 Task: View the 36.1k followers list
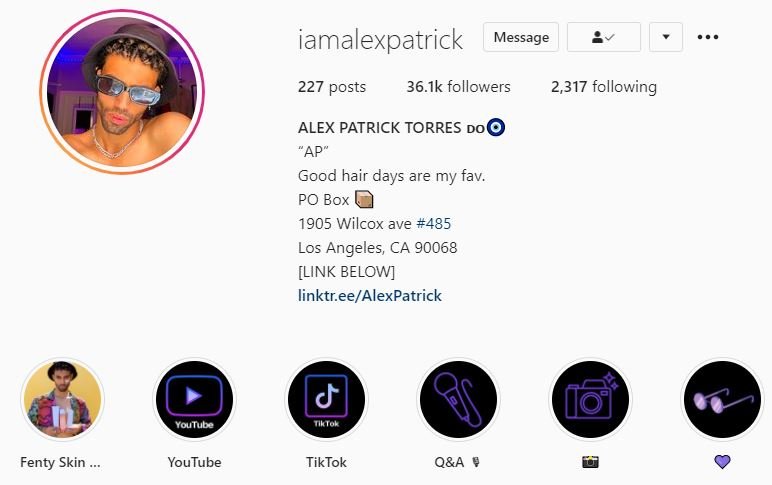[458, 87]
